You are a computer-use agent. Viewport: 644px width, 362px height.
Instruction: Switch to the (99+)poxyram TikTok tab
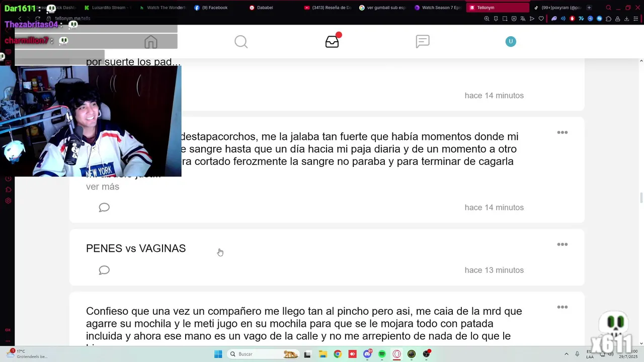557,8
